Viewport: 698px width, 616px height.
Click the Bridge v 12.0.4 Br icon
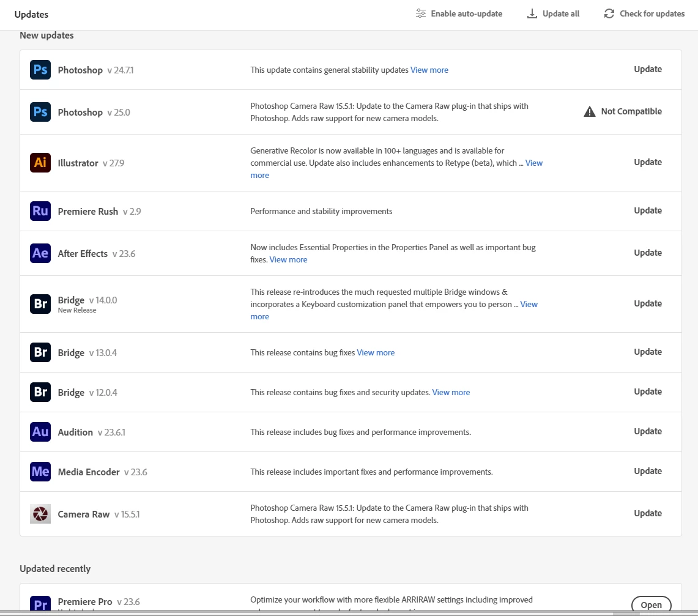tap(40, 392)
